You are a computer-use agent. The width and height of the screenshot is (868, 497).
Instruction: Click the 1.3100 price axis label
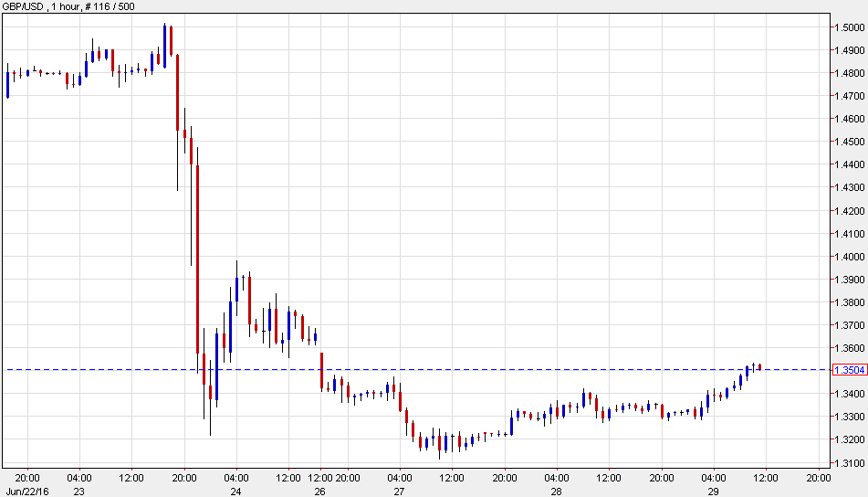[850, 462]
